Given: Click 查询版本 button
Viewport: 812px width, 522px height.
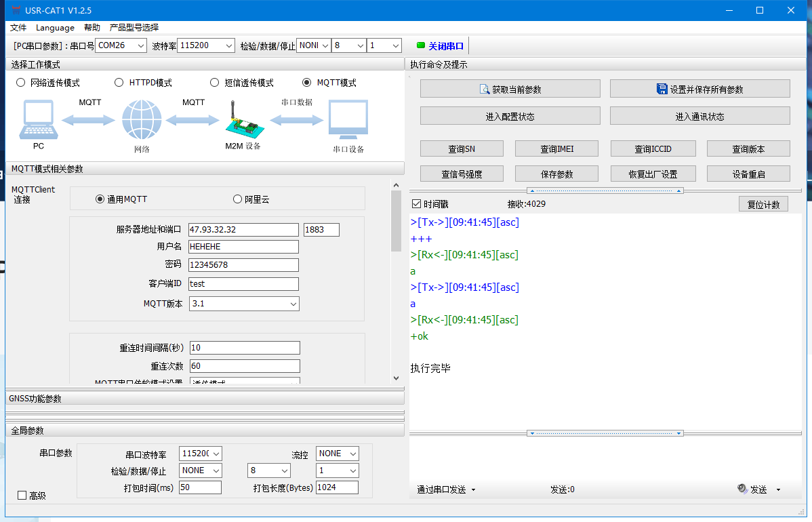Looking at the screenshot, I should click(748, 148).
